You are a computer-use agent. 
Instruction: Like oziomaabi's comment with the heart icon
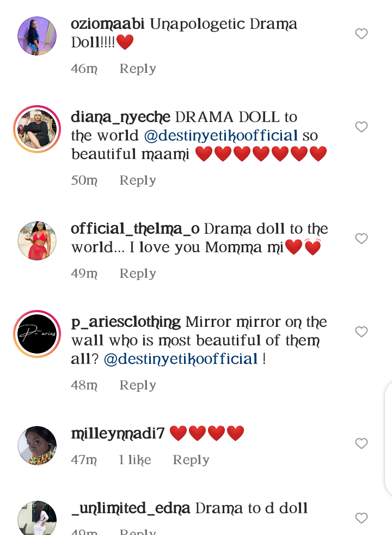362,34
